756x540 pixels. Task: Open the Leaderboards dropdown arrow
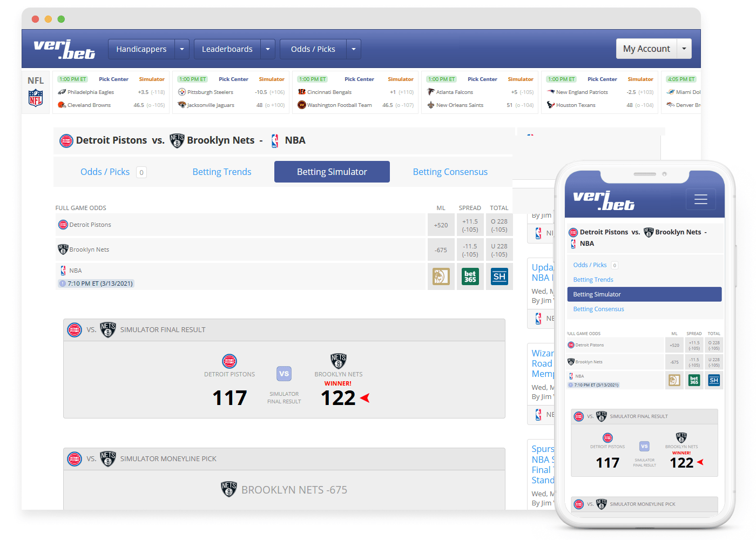tap(267, 49)
